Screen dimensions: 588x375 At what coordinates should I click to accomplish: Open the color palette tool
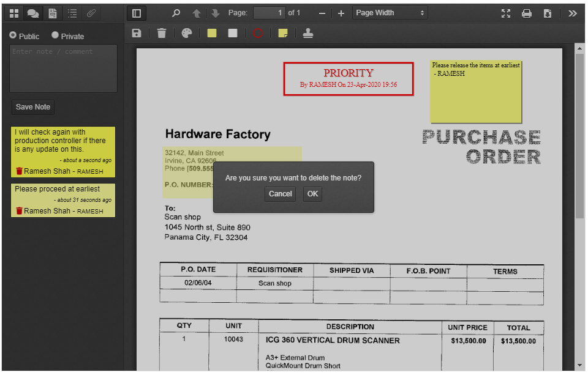pos(187,34)
